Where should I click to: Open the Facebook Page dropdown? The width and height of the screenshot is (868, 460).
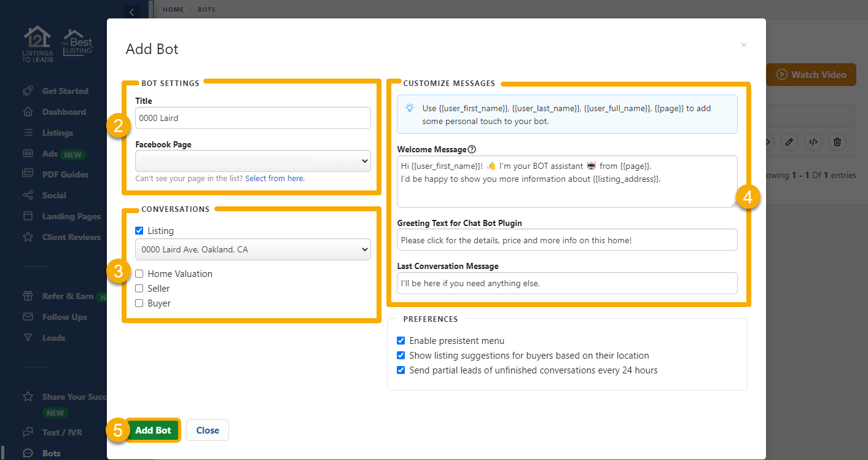coord(252,161)
